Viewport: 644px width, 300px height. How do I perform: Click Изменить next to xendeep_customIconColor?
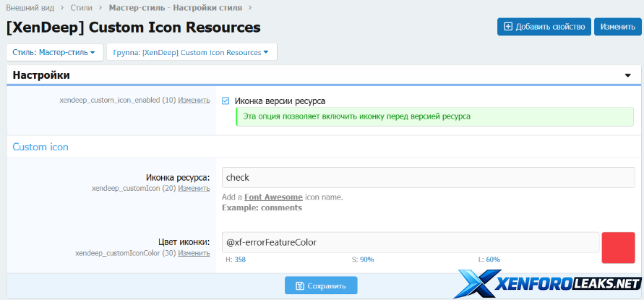pos(194,253)
